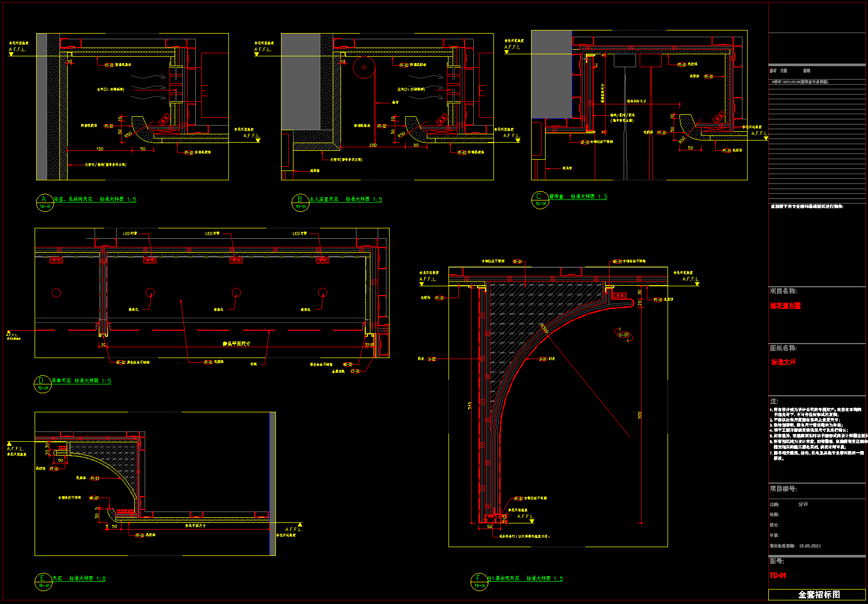This screenshot has height=604, width=868.
Task: Select the 项目编号 title block field
Action: coord(783,489)
